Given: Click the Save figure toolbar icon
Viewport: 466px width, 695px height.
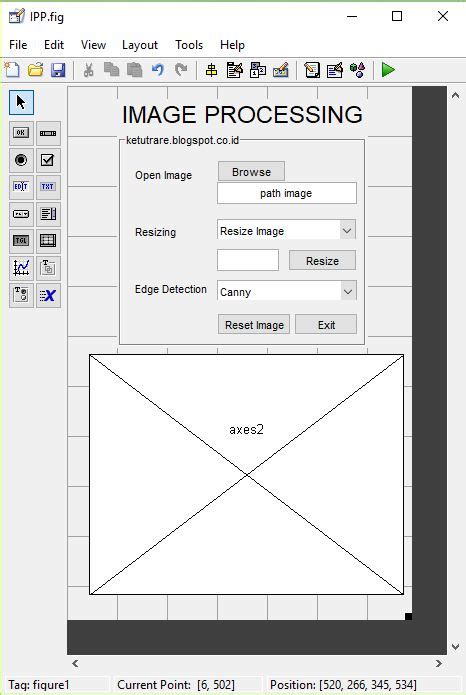Looking at the screenshot, I should [58, 70].
